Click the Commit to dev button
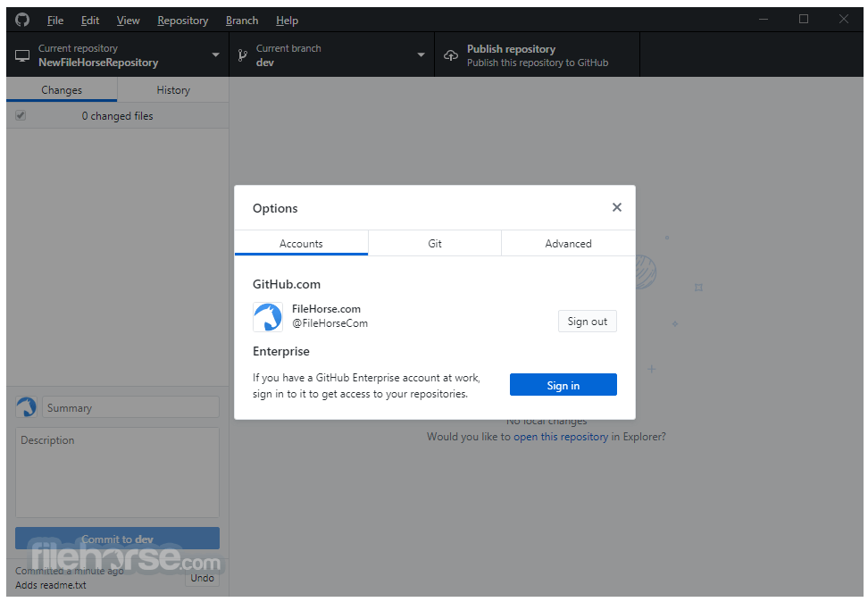 [x=117, y=539]
